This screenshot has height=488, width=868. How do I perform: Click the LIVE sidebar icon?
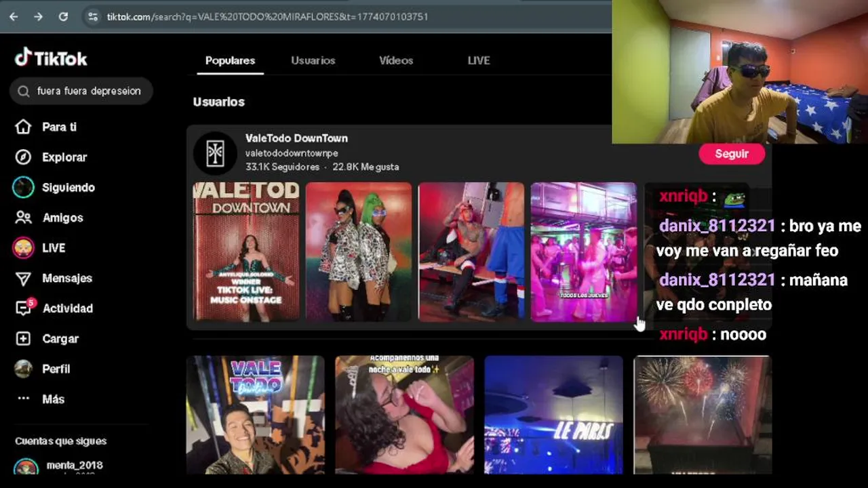23,248
